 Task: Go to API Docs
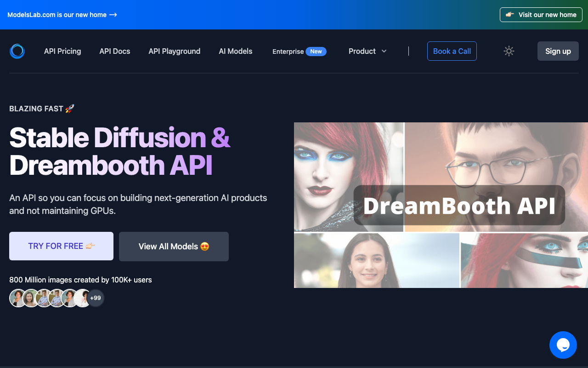click(115, 51)
